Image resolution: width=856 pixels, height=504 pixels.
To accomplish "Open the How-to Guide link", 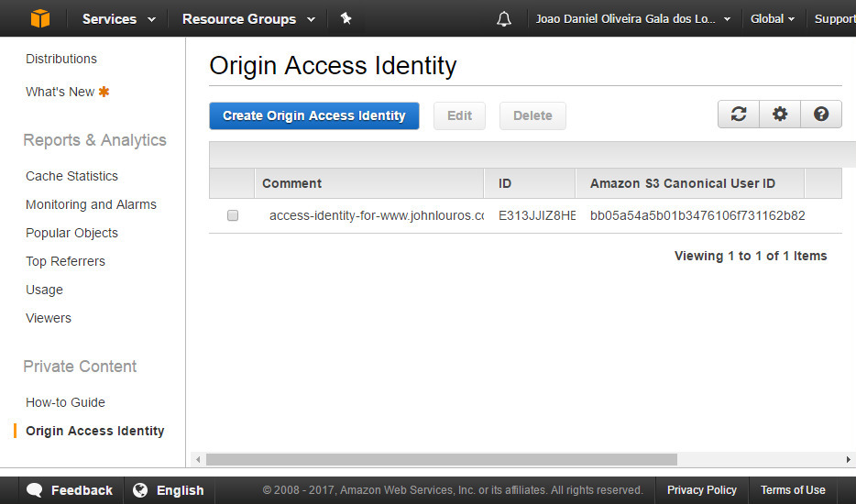I will (65, 402).
